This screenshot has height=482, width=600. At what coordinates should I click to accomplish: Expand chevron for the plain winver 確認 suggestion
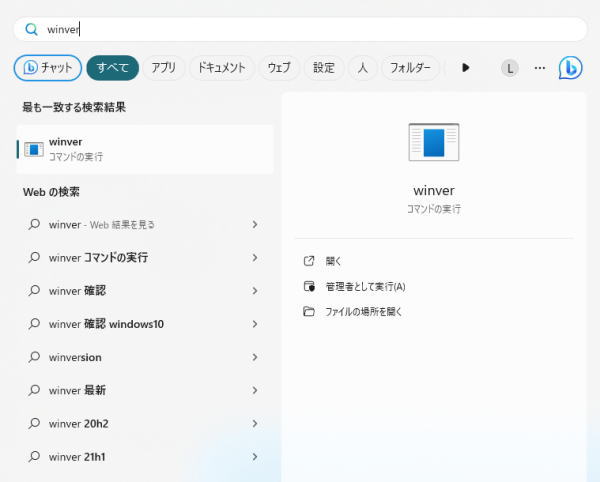click(255, 291)
